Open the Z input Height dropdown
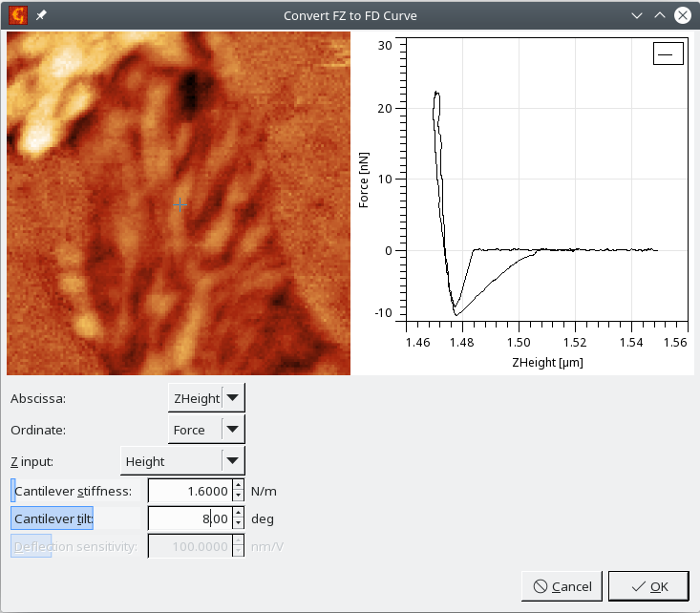 182,461
